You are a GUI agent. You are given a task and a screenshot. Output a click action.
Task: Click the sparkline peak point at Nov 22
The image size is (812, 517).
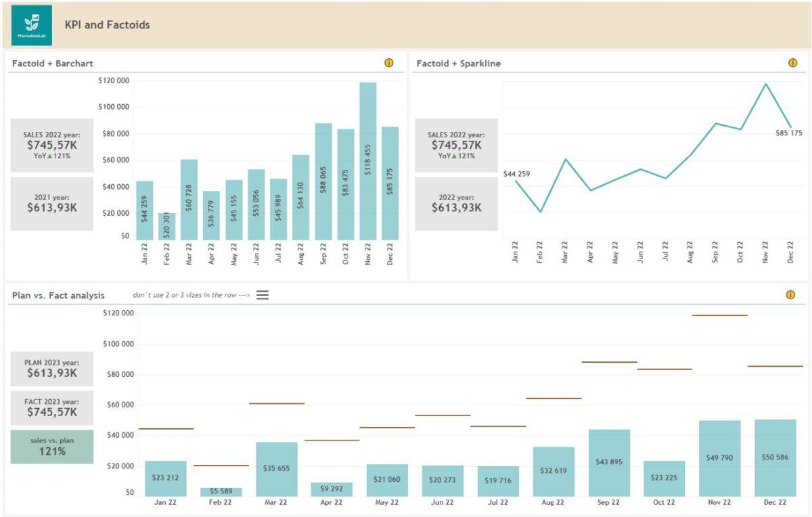point(766,84)
